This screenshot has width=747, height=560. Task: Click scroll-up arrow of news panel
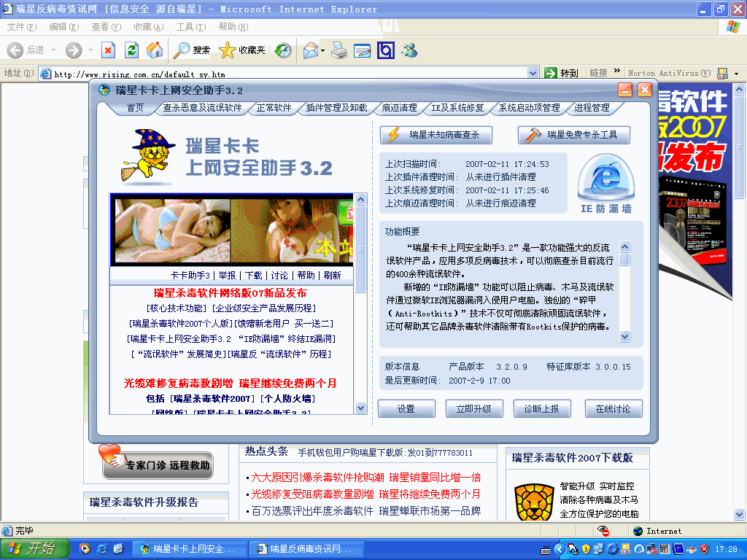(360, 199)
